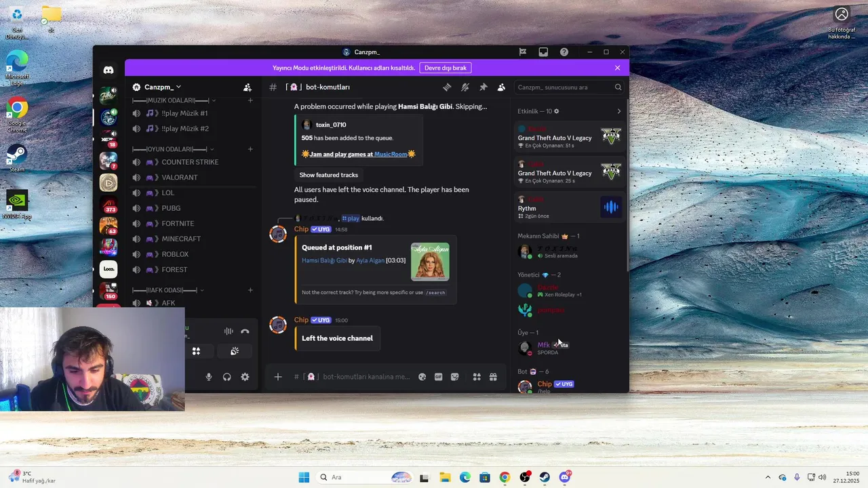Focus the bot-komutları message input

click(366, 377)
